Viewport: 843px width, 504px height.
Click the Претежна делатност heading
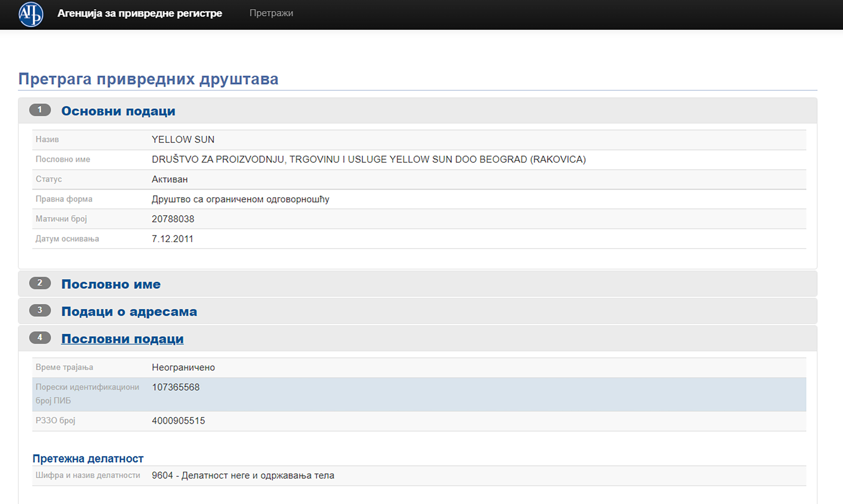(x=88, y=459)
